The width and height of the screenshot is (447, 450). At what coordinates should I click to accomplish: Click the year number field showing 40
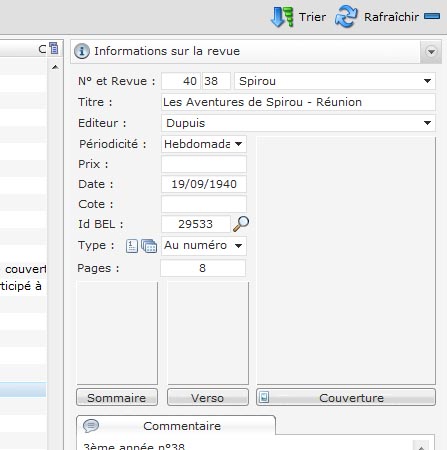(x=181, y=81)
